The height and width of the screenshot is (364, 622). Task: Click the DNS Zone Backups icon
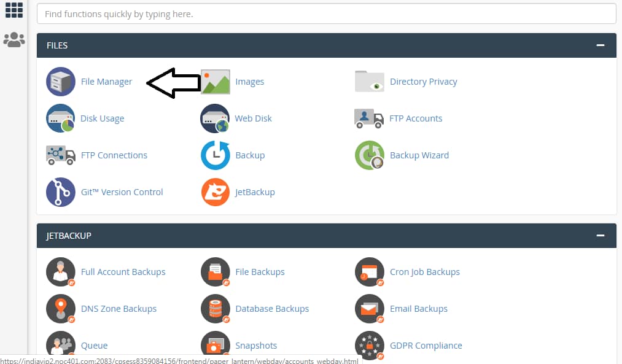tap(61, 309)
